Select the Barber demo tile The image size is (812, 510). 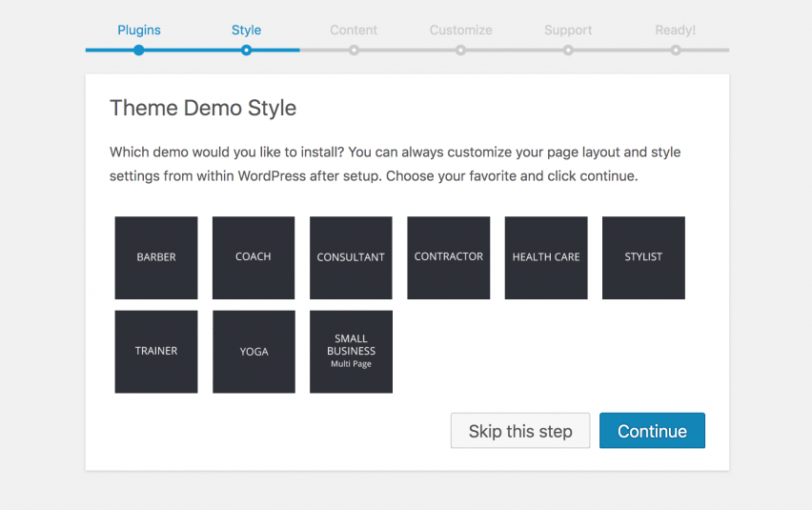(x=156, y=257)
